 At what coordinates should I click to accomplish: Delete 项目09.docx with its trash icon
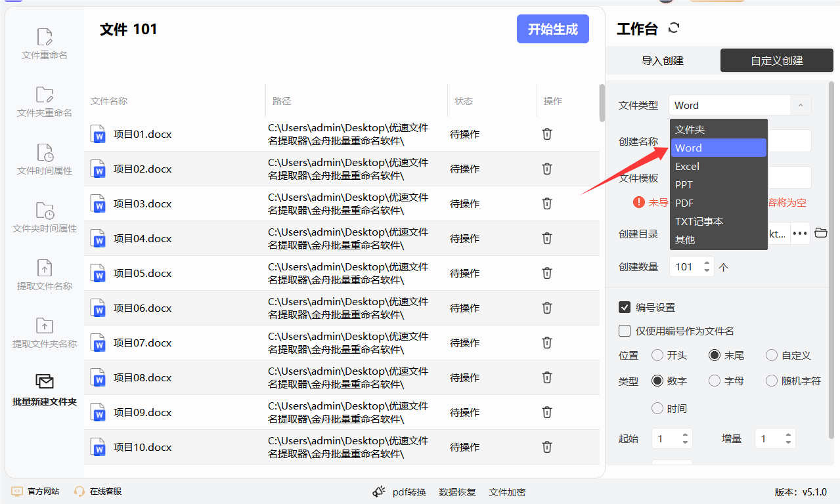pos(546,412)
